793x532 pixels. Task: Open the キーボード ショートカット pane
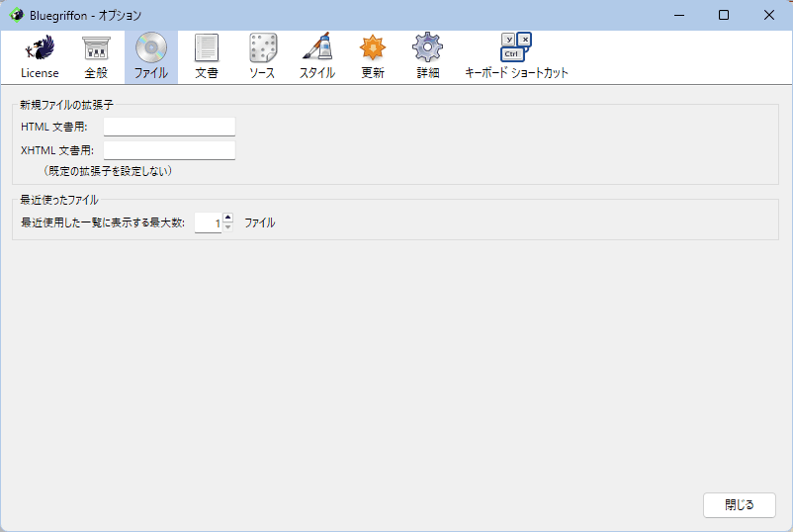(x=516, y=57)
